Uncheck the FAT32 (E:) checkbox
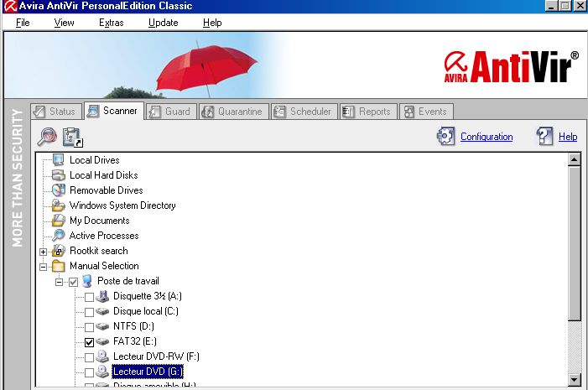This screenshot has width=588, height=390. [x=89, y=342]
